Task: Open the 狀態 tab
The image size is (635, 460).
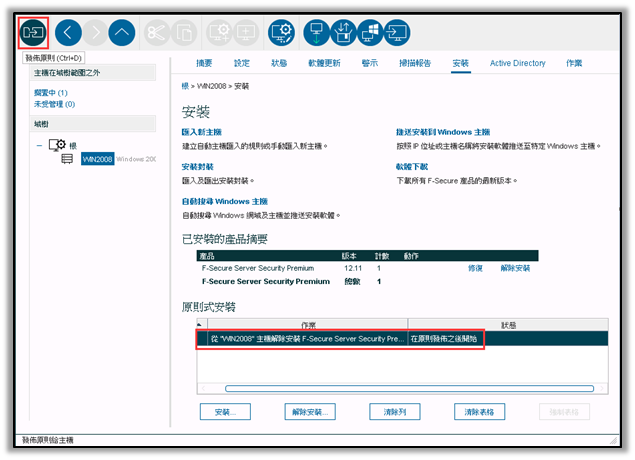Action: pos(279,63)
